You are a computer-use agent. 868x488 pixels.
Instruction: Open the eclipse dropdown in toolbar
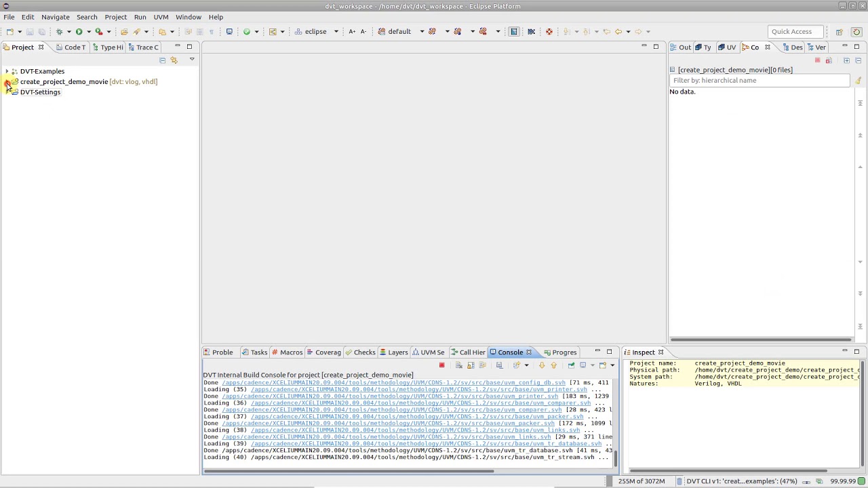(336, 32)
